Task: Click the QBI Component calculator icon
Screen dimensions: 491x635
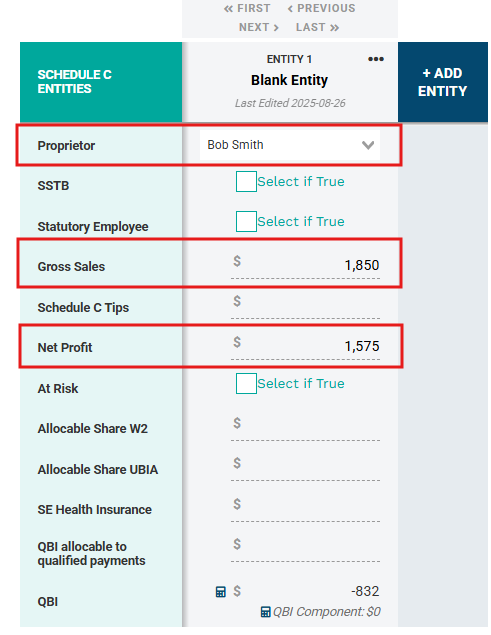Action: (x=265, y=612)
